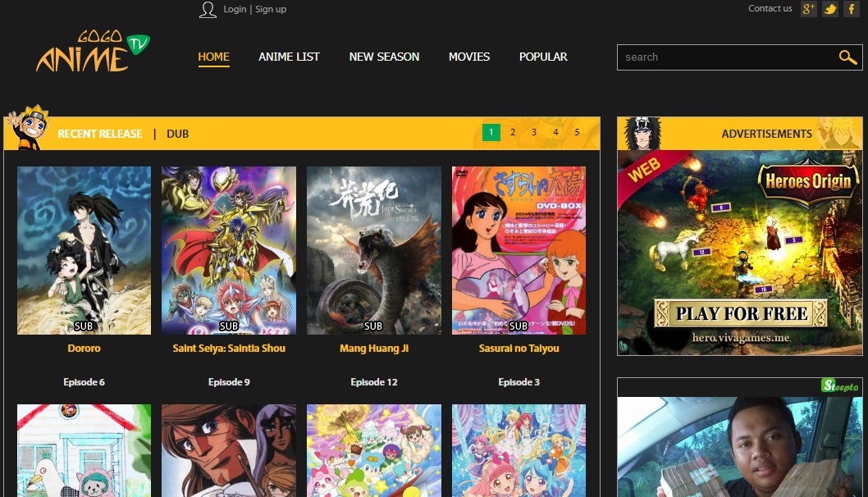Open the Sasurai no Taiyou poster

click(x=519, y=250)
